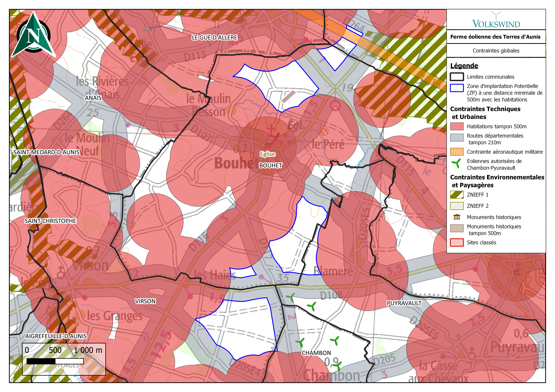
Task: Click the VIRSON commune label
Action: [x=145, y=301]
